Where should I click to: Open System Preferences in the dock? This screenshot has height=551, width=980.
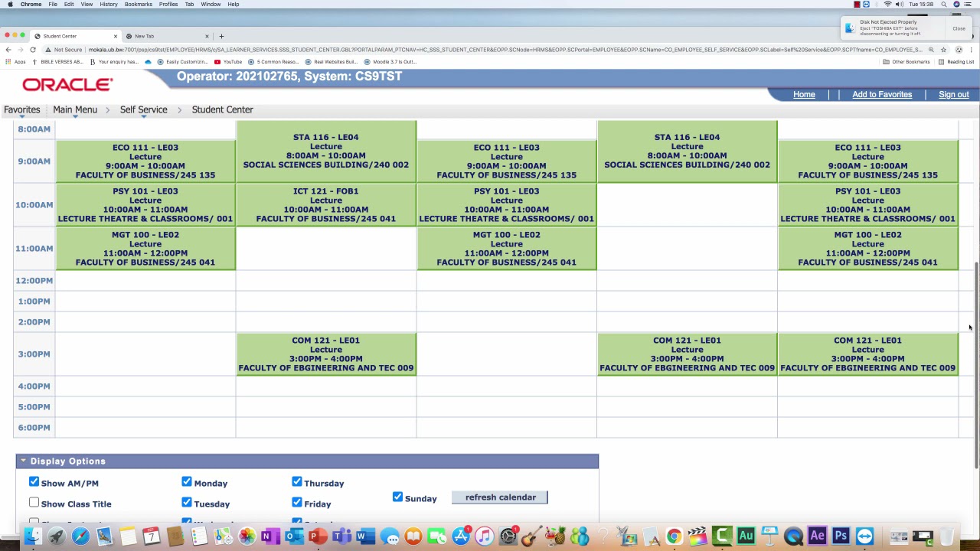click(x=508, y=536)
